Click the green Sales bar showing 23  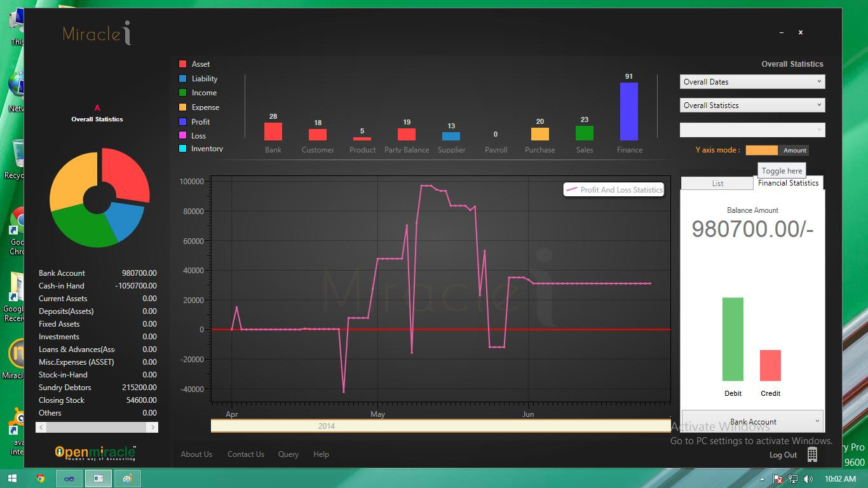pos(585,133)
